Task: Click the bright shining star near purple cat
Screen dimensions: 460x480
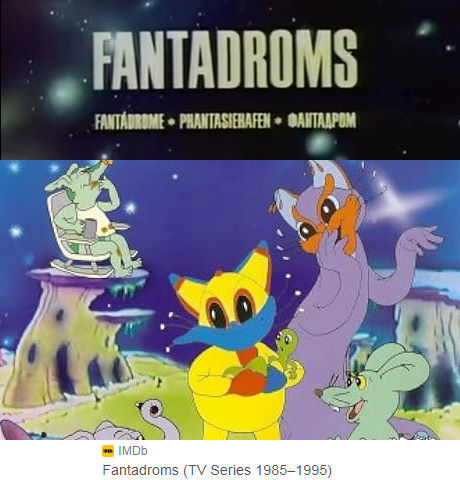Action: [398, 200]
